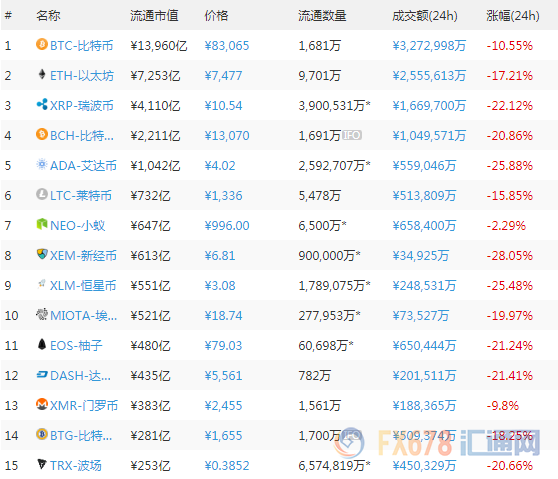Sort by 流通市值 column header
This screenshot has width=558, height=479.
point(154,16)
